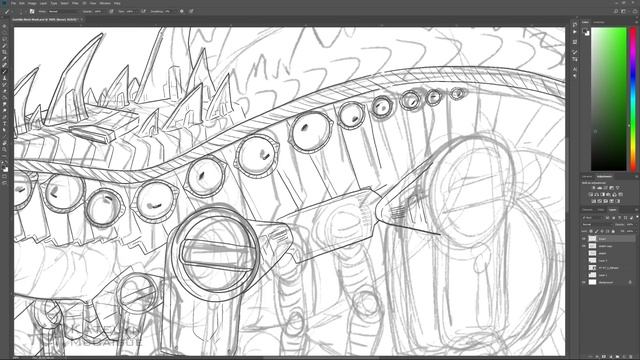Select the Gradient tool
This screenshot has width=640, height=360.
[4, 98]
